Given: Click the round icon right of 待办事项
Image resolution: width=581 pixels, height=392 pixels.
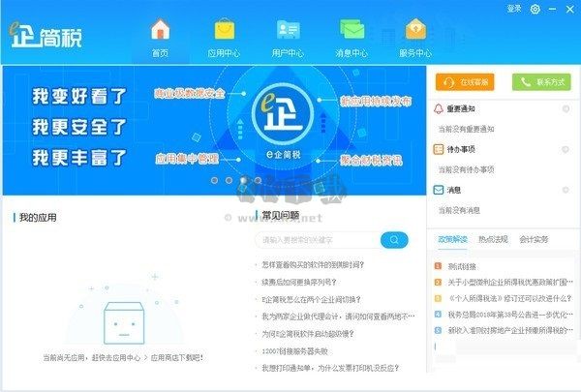Looking at the screenshot, I should click(566, 149).
